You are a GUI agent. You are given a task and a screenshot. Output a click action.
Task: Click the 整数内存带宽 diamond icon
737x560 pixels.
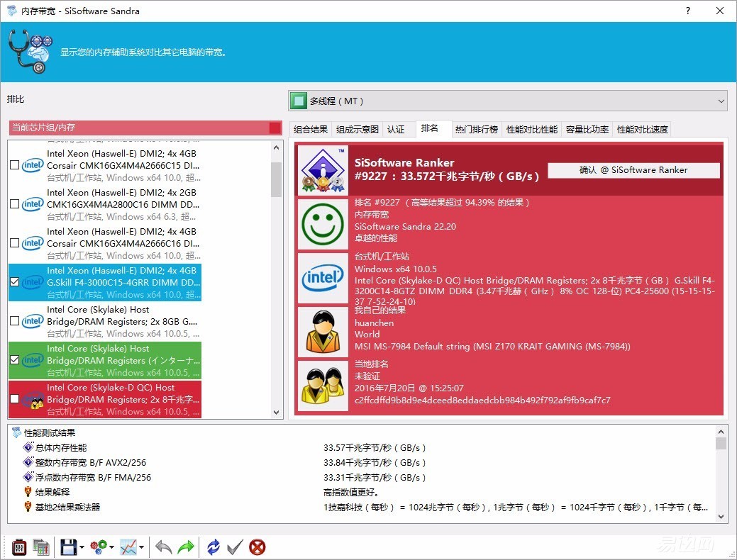click(28, 462)
